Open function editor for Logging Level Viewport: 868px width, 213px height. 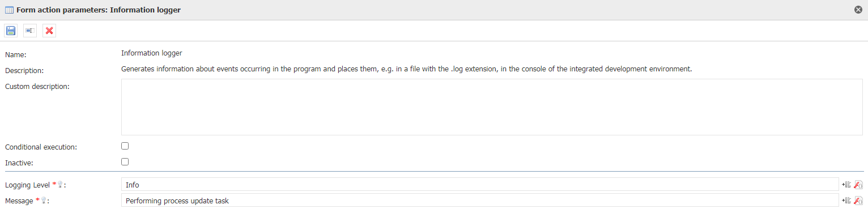[x=858, y=185]
